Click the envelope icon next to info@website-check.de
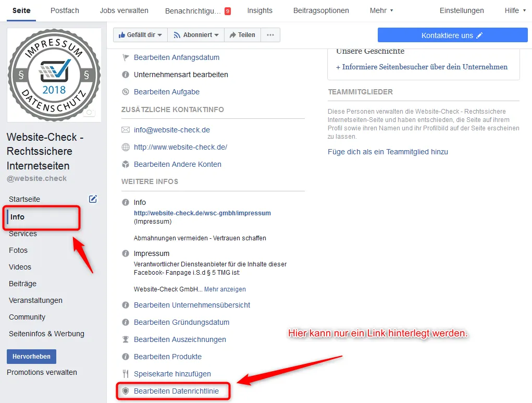 [125, 130]
